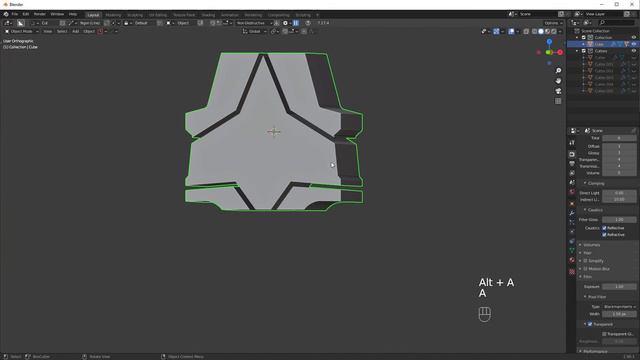640x360 pixels.
Task: Enable the Simplify checkbox
Action: click(x=585, y=261)
